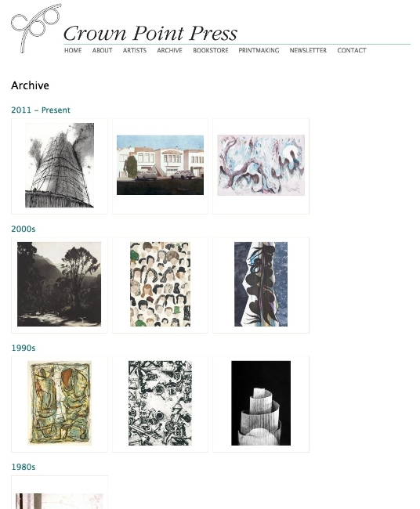Open the Newsletter page

click(x=308, y=50)
